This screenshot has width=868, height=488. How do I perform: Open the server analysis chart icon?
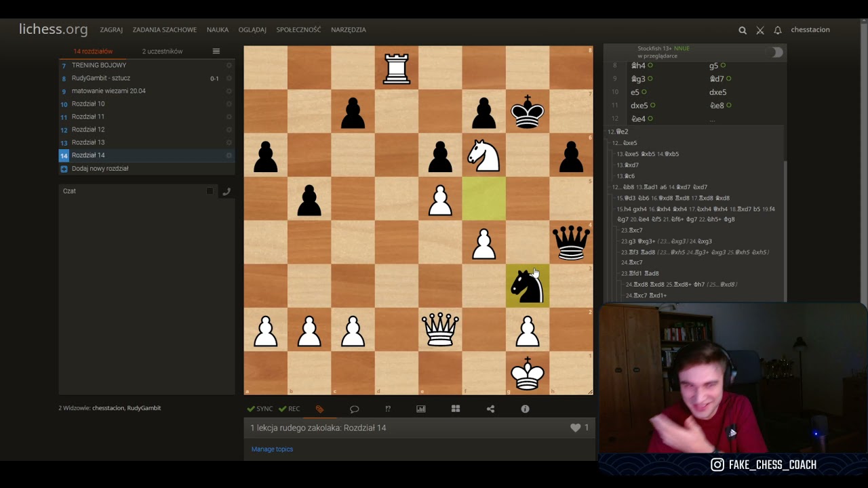click(x=421, y=409)
